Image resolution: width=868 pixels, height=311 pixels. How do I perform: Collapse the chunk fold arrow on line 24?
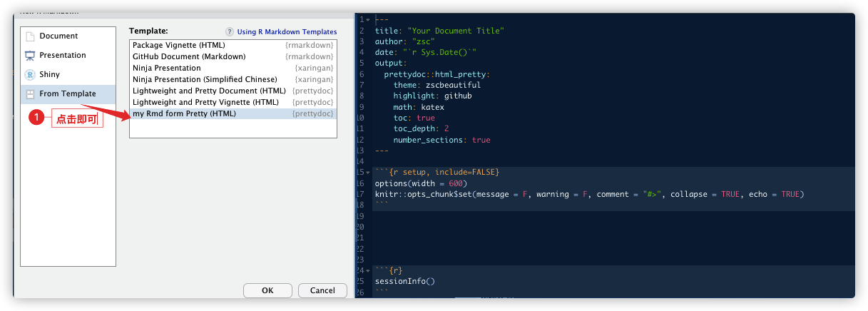pyautogui.click(x=368, y=271)
